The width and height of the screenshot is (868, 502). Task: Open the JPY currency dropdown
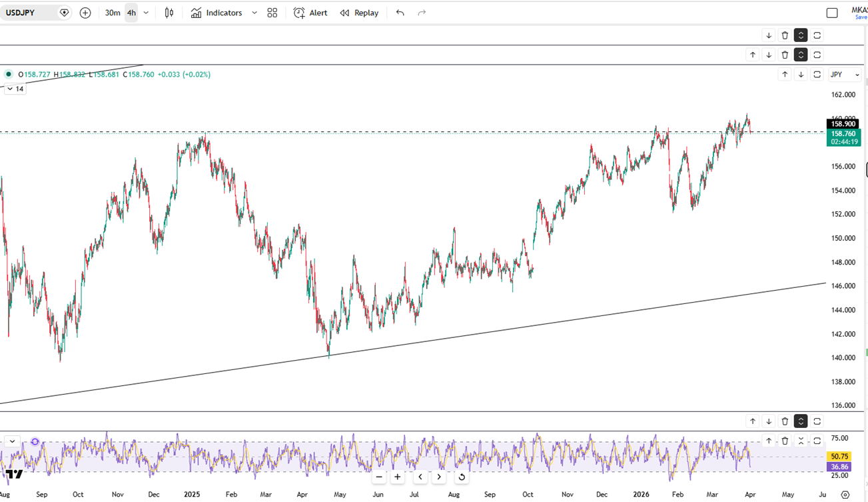tap(844, 75)
